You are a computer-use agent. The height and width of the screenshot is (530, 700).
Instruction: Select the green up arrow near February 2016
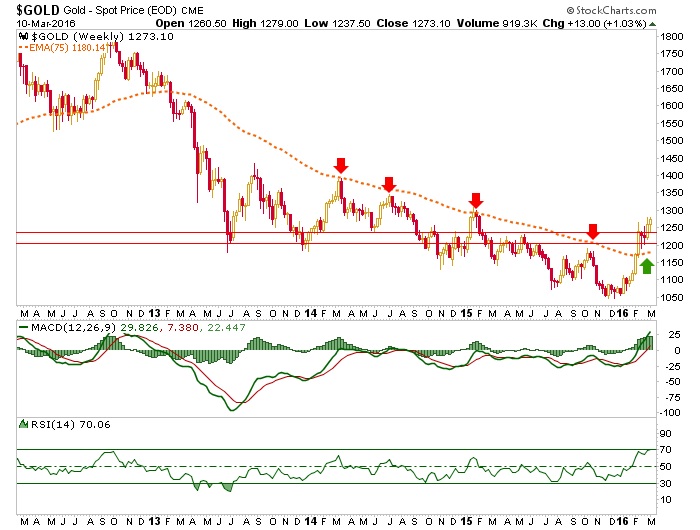coord(646,267)
